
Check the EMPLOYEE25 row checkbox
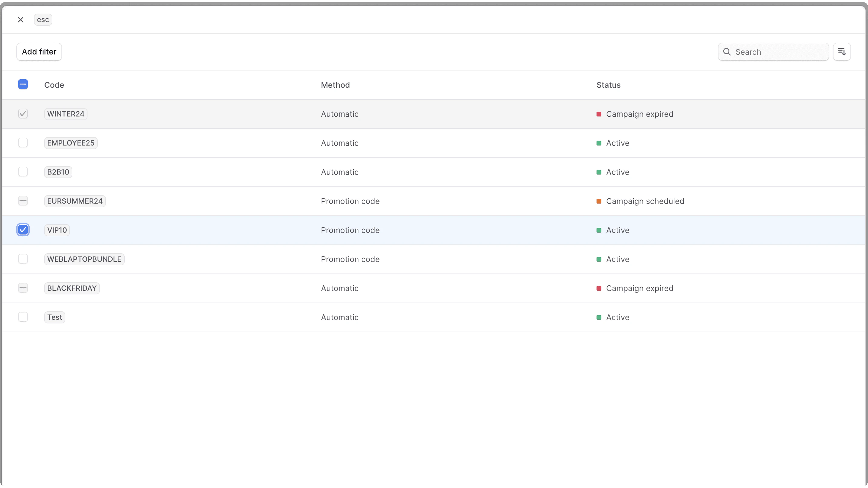click(23, 143)
